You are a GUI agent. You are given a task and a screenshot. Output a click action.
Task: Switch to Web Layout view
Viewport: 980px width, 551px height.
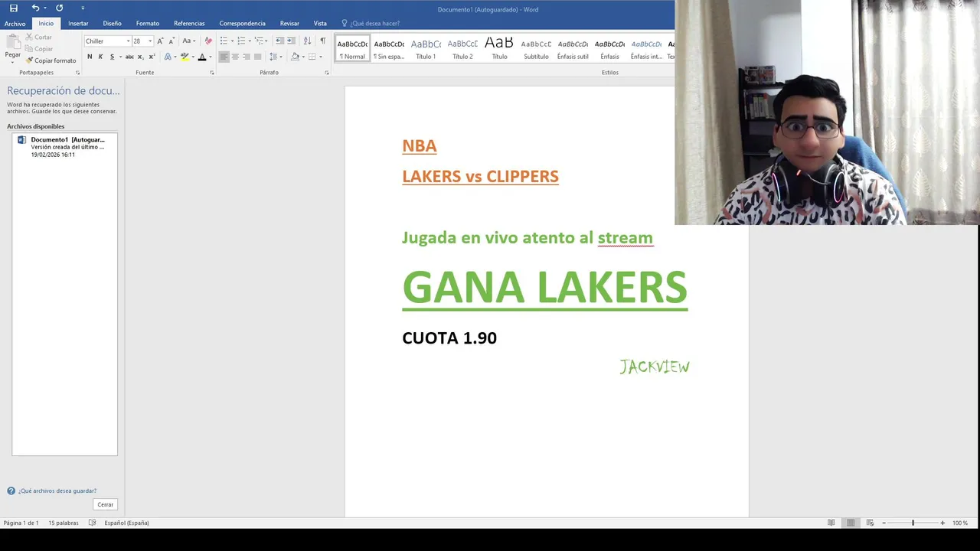coord(869,523)
